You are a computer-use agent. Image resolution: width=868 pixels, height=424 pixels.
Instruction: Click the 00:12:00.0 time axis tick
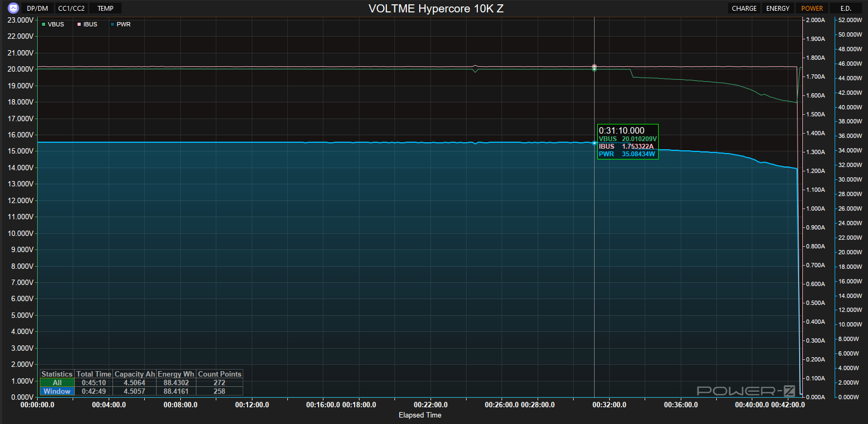point(252,405)
